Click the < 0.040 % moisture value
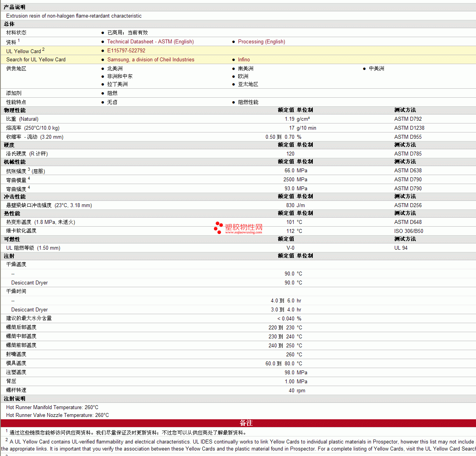Image resolution: width=476 pixels, height=456 pixels. [x=289, y=319]
